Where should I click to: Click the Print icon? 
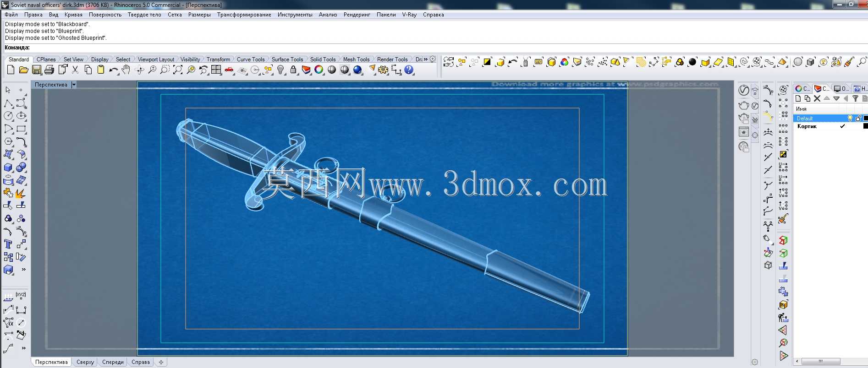49,70
